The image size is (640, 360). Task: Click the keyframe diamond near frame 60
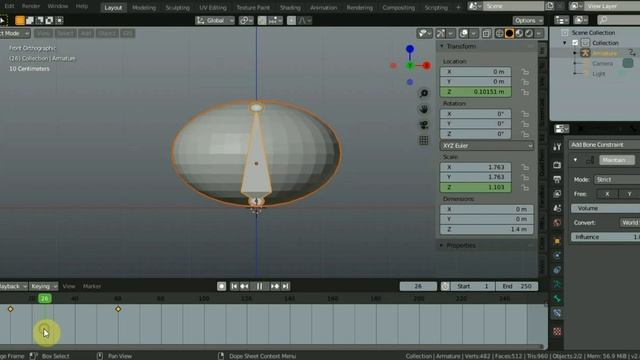tap(118, 309)
